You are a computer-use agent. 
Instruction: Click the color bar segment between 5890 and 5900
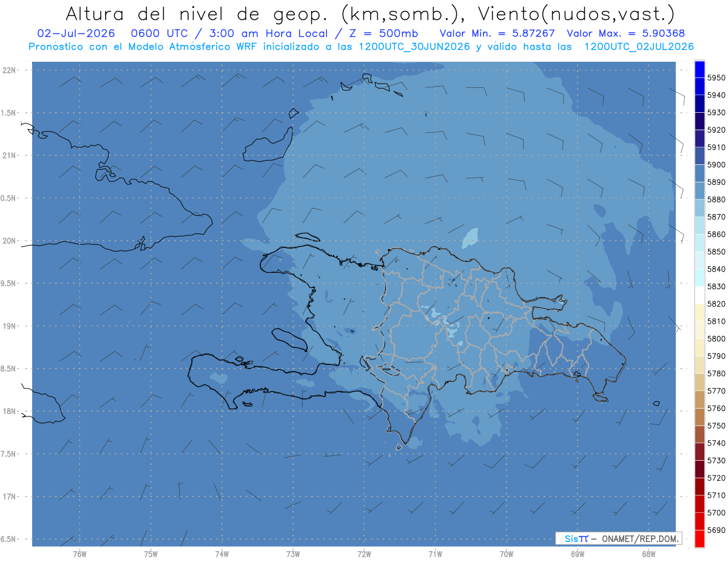(699, 173)
